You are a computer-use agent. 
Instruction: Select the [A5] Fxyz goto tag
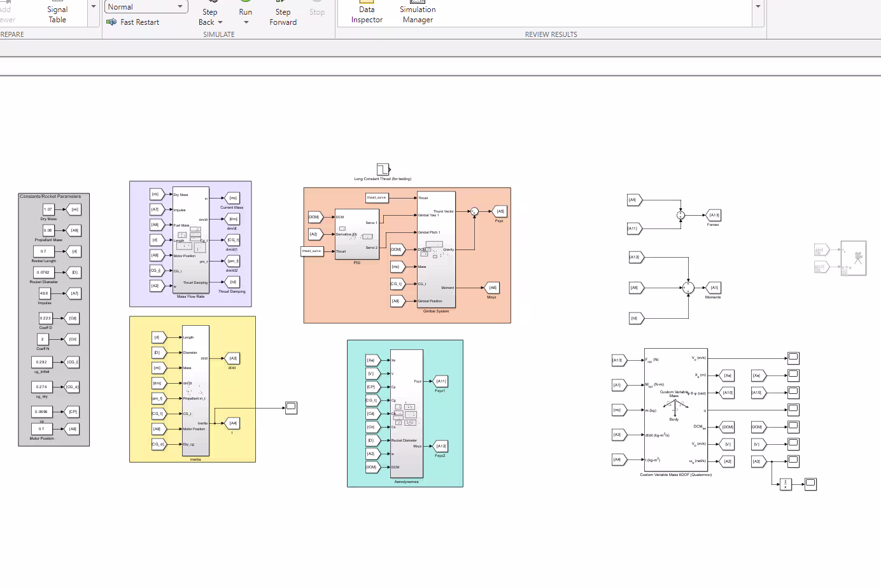tap(500, 211)
